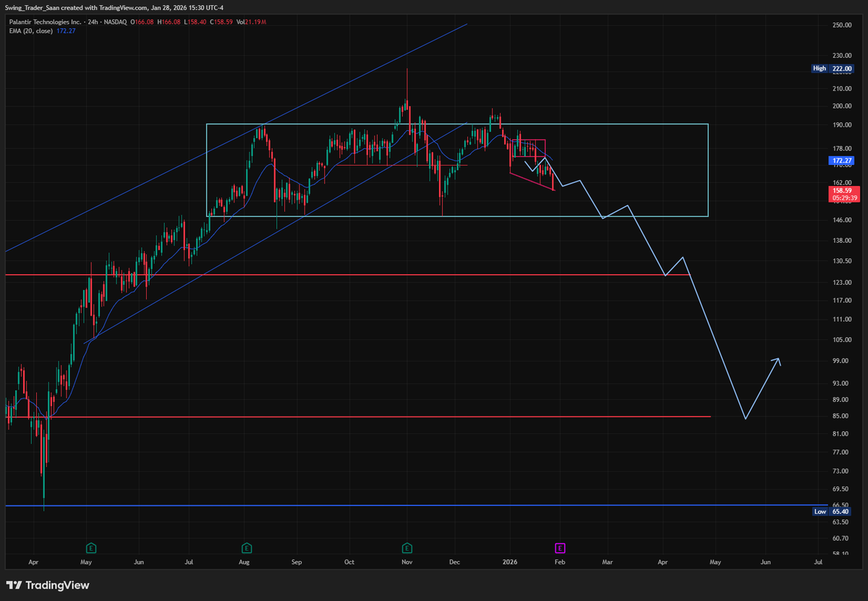Click the Oct label on time axis
This screenshot has width=868, height=601.
(x=350, y=561)
